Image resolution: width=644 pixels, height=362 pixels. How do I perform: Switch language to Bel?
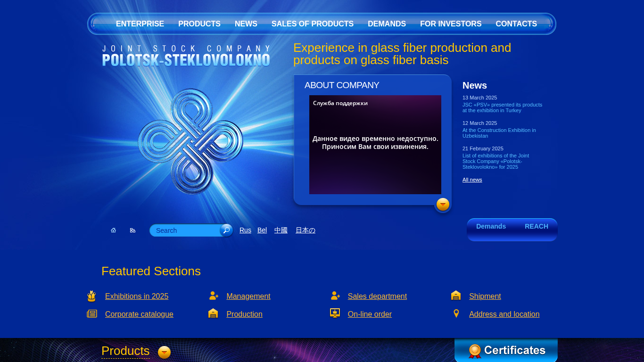click(262, 230)
